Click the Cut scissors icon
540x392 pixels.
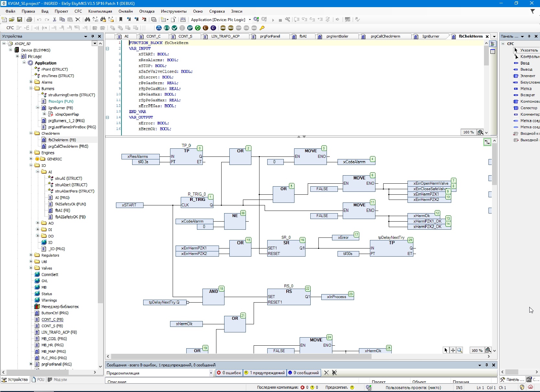(x=54, y=19)
